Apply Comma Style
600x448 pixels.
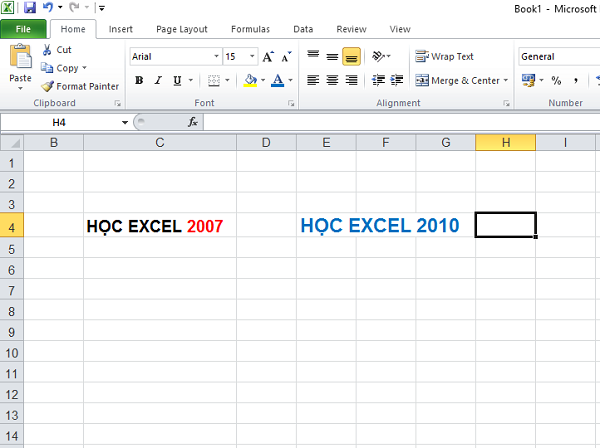pos(576,80)
